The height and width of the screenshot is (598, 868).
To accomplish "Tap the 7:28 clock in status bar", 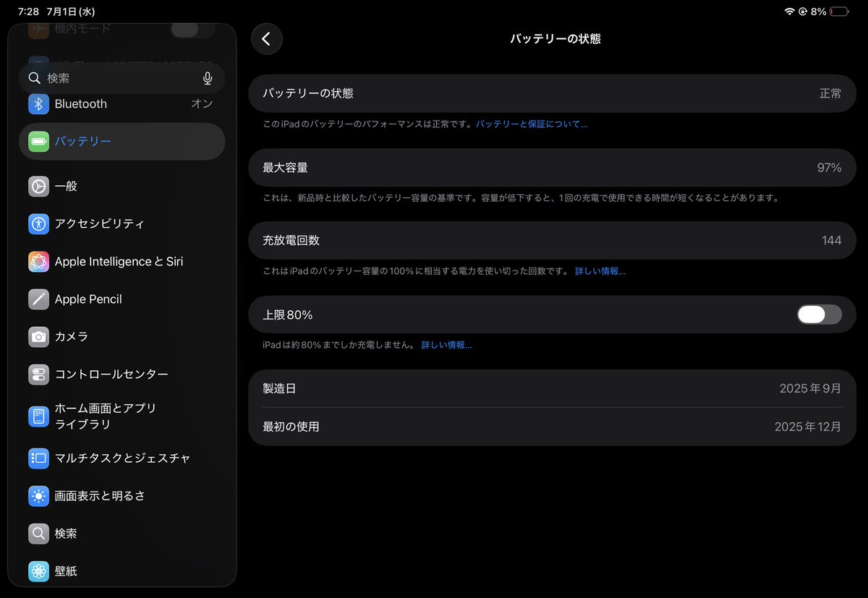I will click(28, 12).
